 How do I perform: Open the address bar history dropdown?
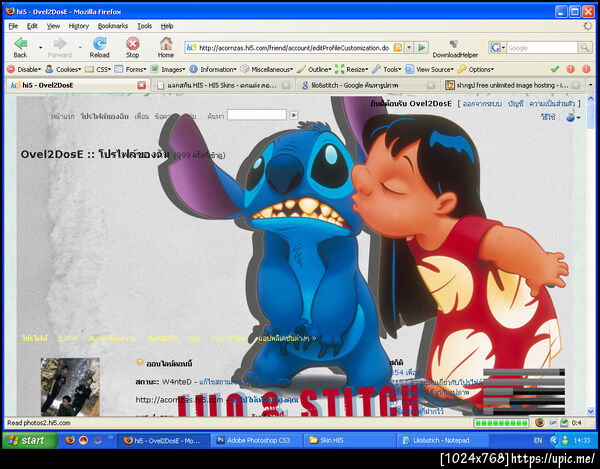pos(409,48)
